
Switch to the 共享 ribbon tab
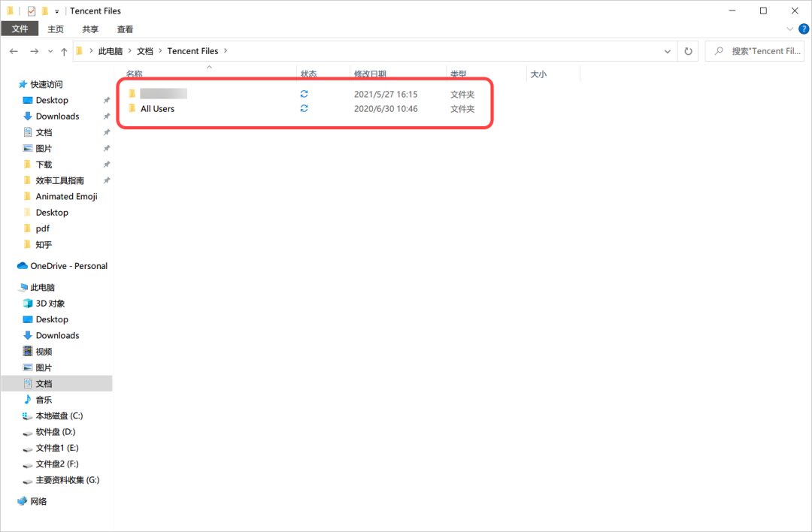(x=90, y=29)
